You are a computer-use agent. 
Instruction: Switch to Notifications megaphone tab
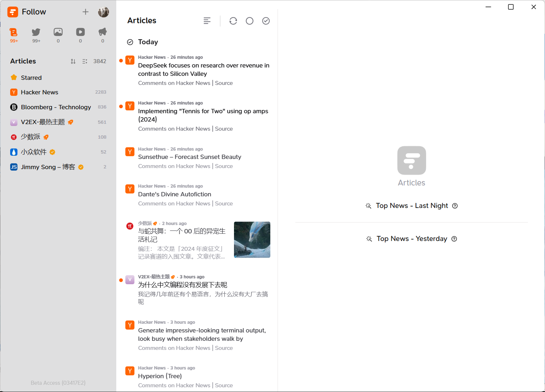pyautogui.click(x=103, y=35)
